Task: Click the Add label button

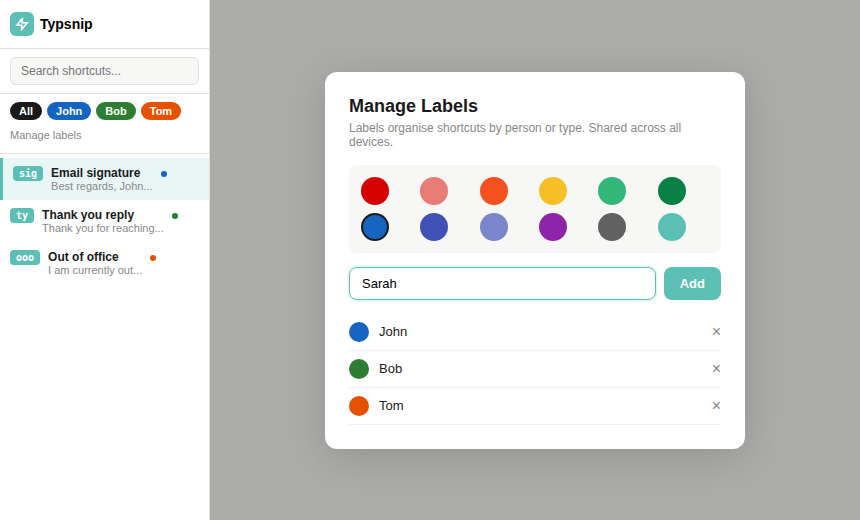Action: (x=692, y=284)
